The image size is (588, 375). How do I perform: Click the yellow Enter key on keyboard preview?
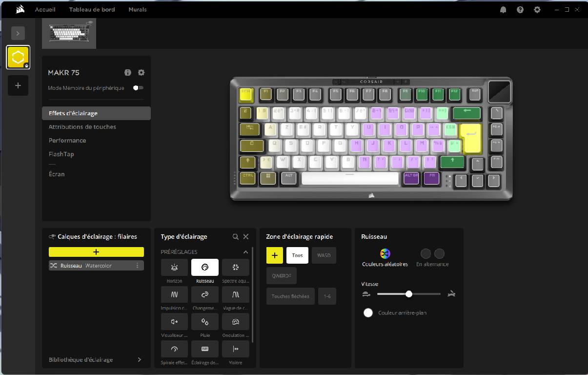click(x=471, y=137)
